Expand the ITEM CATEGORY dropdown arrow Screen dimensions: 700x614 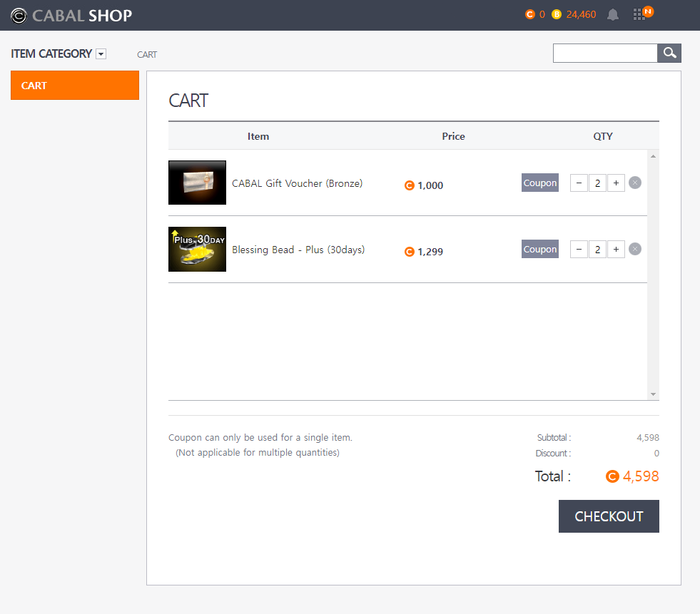(101, 54)
